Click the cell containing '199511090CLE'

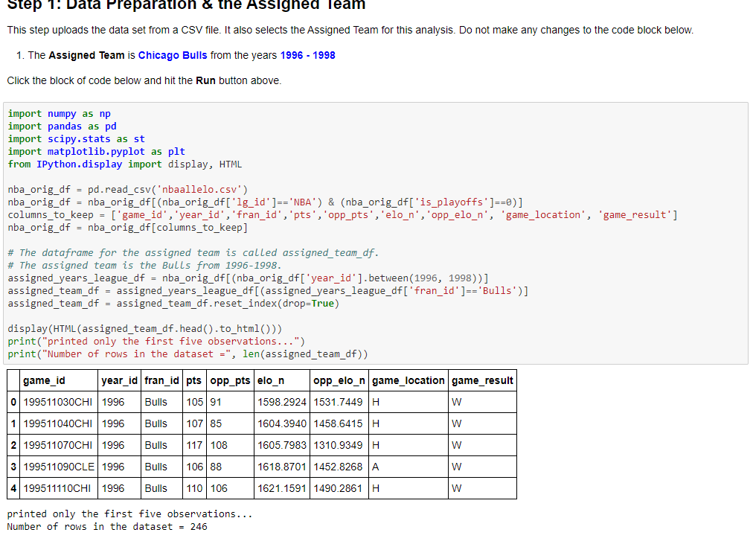57,467
